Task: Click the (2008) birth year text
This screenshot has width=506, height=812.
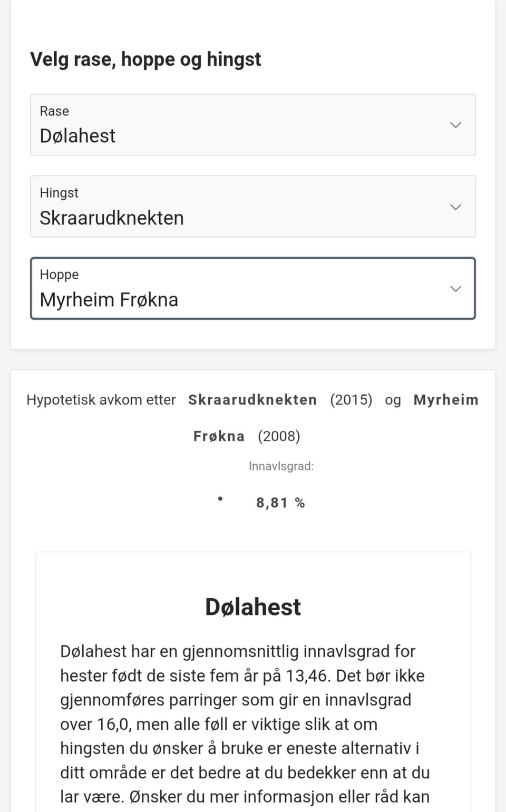Action: click(x=279, y=436)
